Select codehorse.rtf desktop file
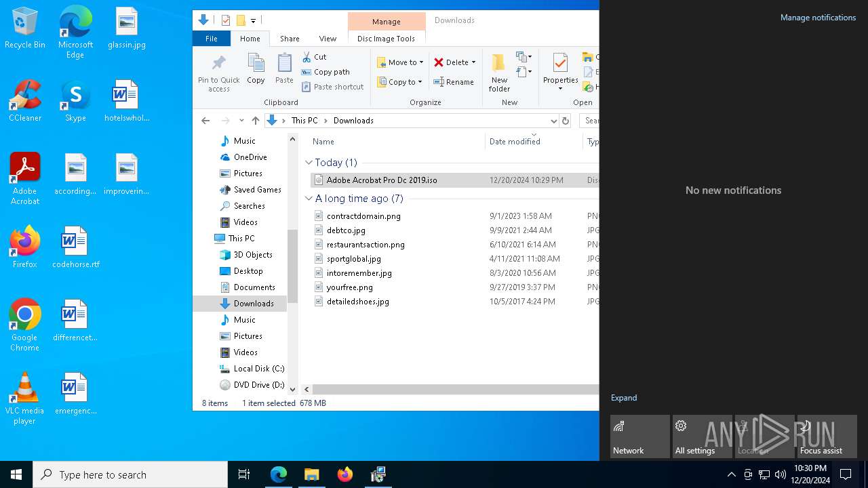Viewport: 868px width, 488px height. pyautogui.click(x=75, y=247)
